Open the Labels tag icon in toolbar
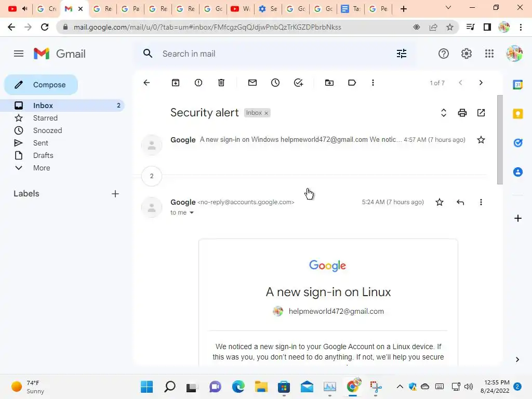This screenshot has height=399, width=532. pyautogui.click(x=352, y=83)
